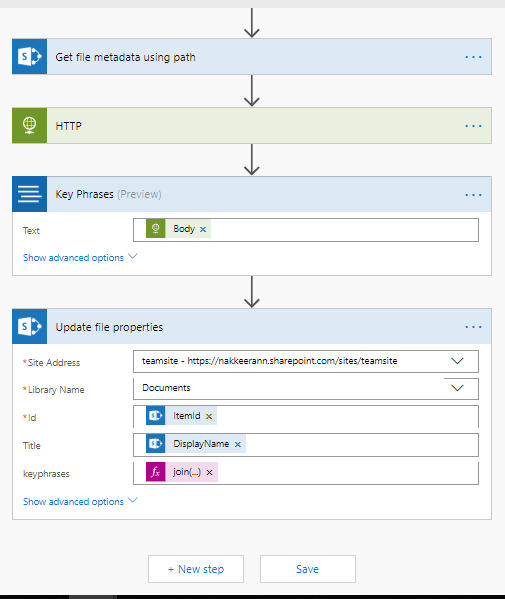Click the Id field label
This screenshot has height=599, width=505.
pyautogui.click(x=32, y=418)
